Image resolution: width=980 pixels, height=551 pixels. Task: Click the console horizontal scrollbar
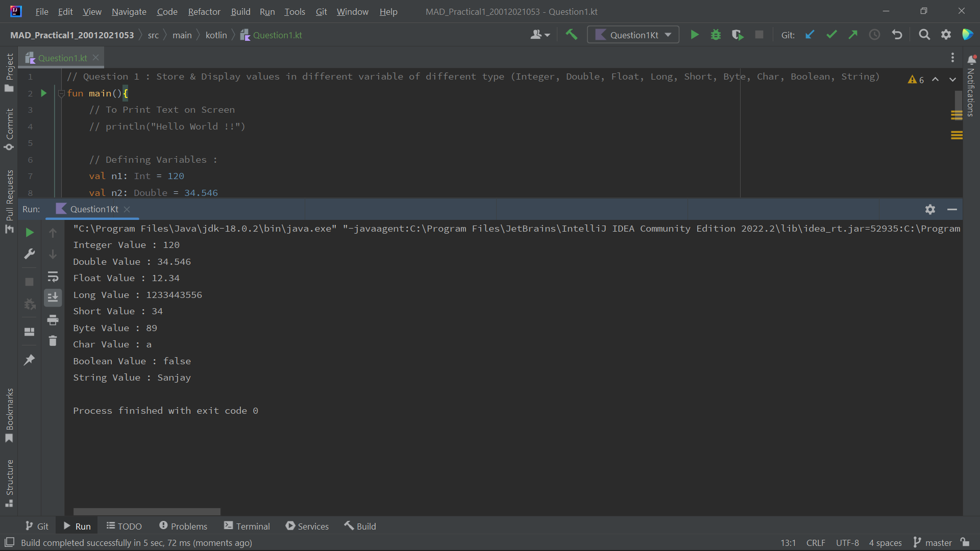(x=146, y=511)
